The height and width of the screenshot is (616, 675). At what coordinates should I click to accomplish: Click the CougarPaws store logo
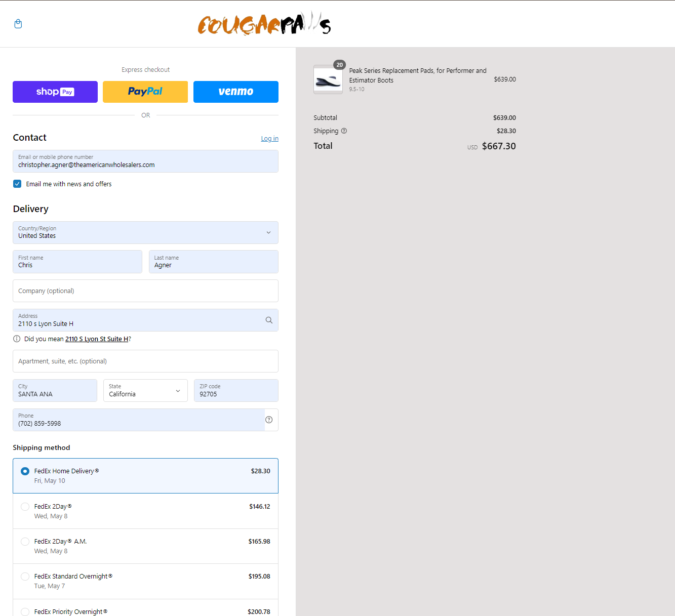264,24
